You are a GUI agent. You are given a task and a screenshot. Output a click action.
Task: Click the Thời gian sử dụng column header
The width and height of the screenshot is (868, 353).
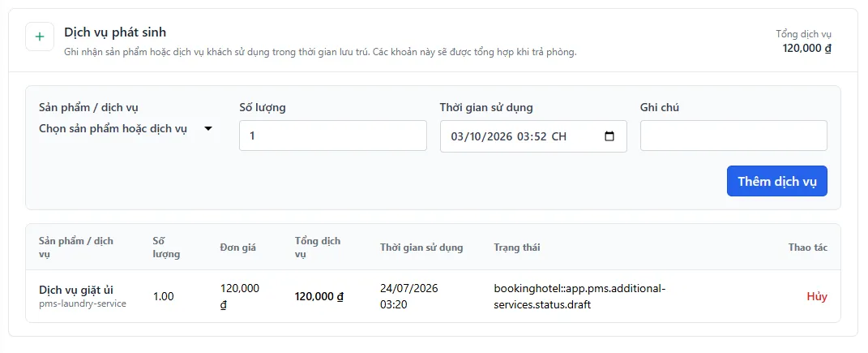point(421,248)
